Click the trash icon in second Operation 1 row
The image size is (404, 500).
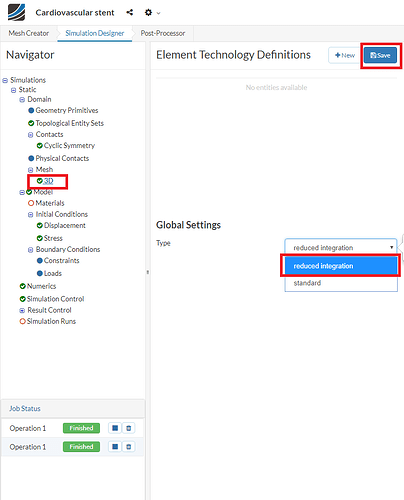pos(129,447)
